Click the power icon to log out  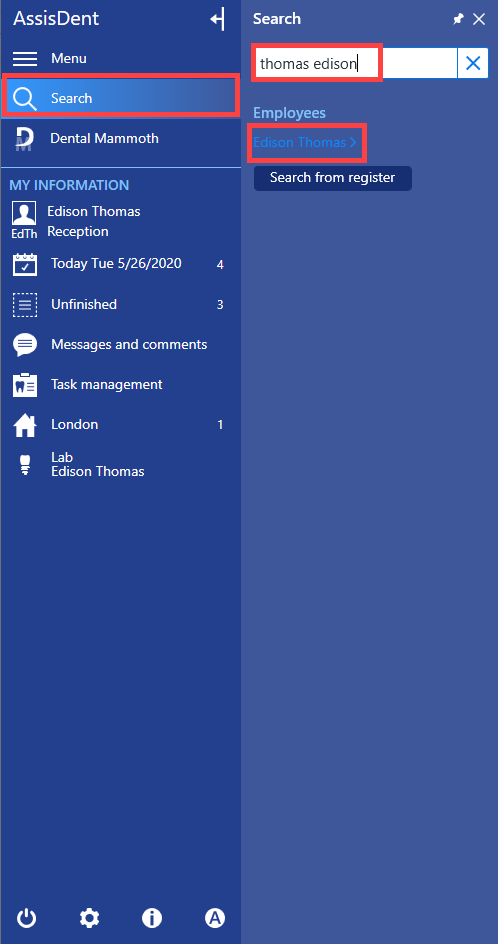coord(26,918)
